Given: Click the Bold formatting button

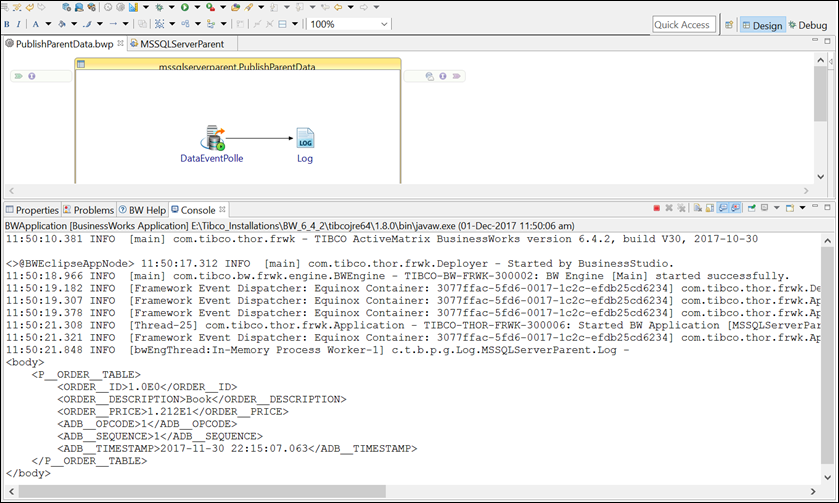Looking at the screenshot, I should 6,24.
